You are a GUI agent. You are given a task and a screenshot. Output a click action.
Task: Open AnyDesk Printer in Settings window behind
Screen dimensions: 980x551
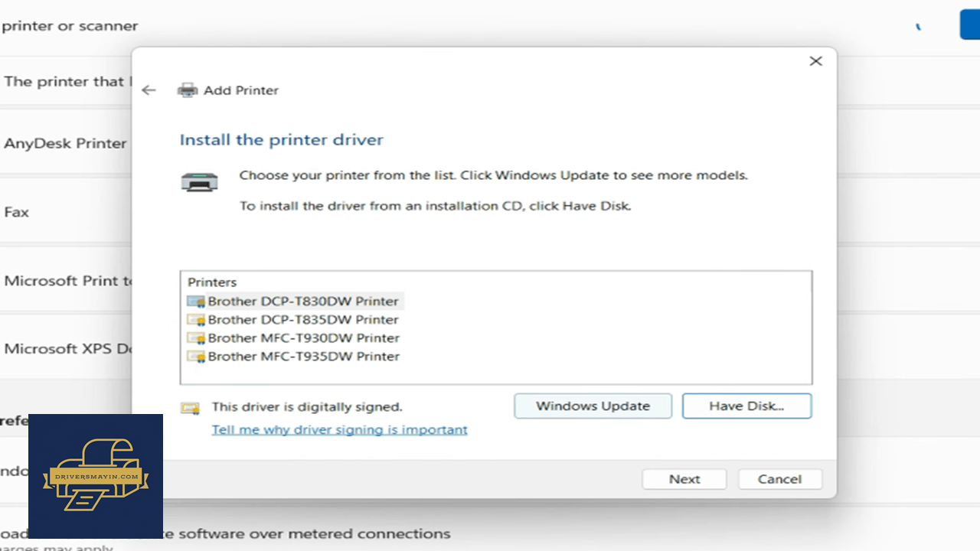pyautogui.click(x=66, y=144)
